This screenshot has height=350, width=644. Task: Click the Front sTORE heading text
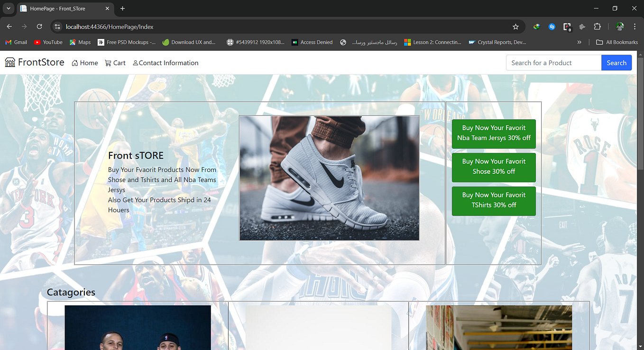[136, 156]
